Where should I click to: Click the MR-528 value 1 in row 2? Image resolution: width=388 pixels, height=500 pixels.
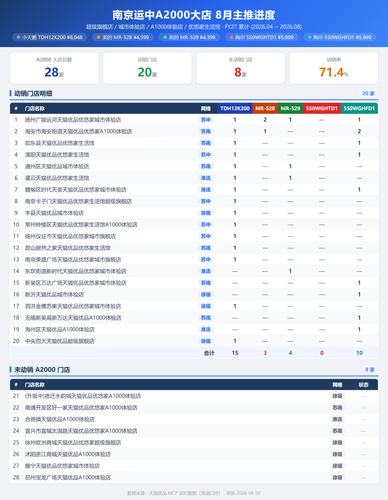tap(265, 131)
